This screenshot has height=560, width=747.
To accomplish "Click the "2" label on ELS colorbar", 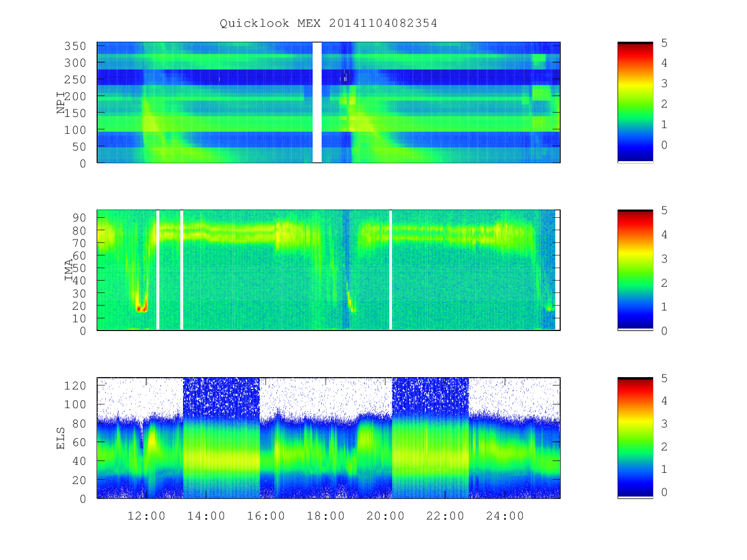I will click(665, 447).
